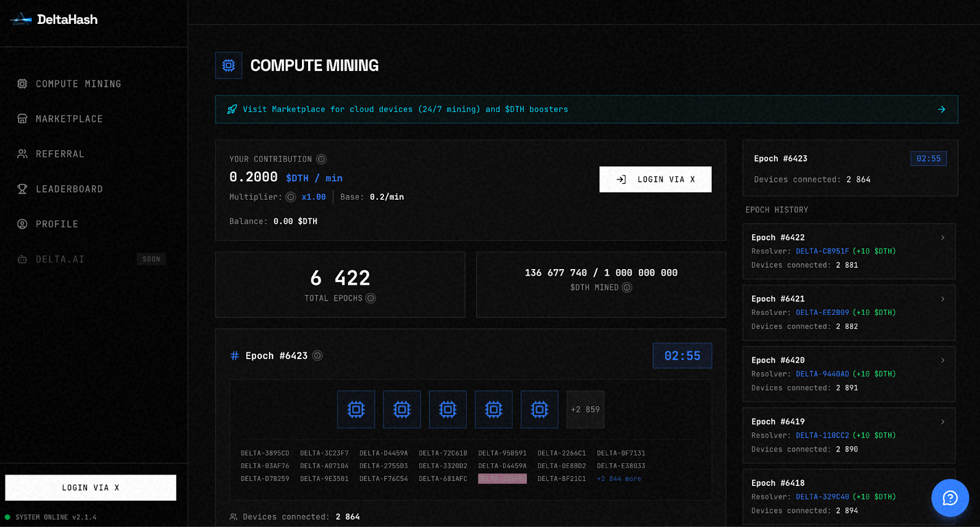980x527 pixels.
Task: Click the Total Epochs info icon
Action: pos(371,298)
